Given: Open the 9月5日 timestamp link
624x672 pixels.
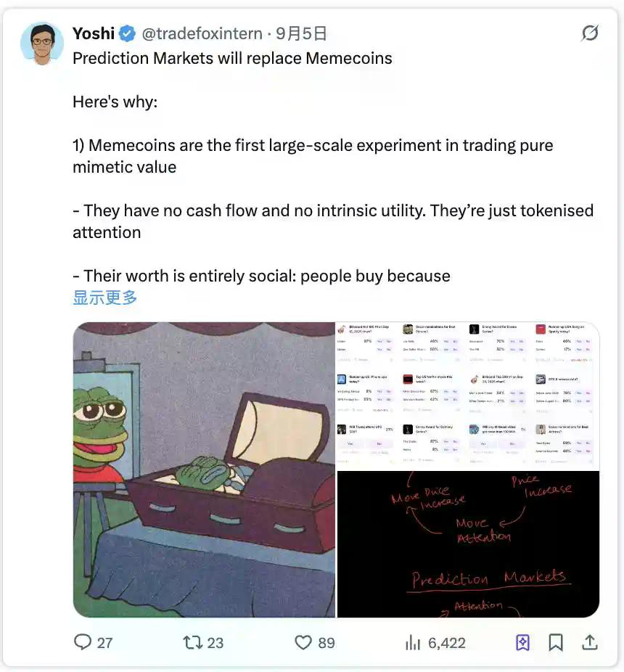Looking at the screenshot, I should tap(301, 33).
